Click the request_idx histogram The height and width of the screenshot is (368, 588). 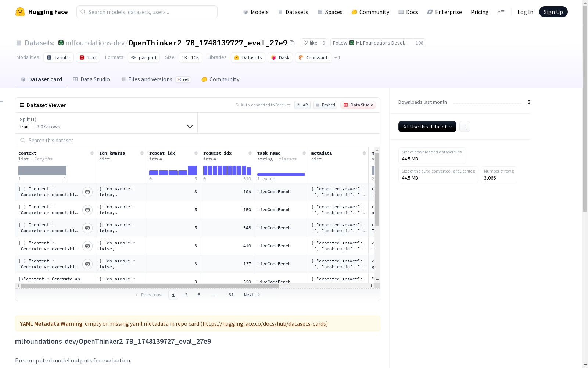[x=227, y=170]
